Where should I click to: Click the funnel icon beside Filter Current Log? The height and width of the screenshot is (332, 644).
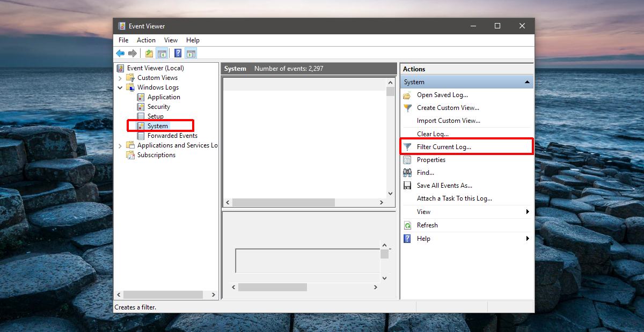click(x=407, y=147)
